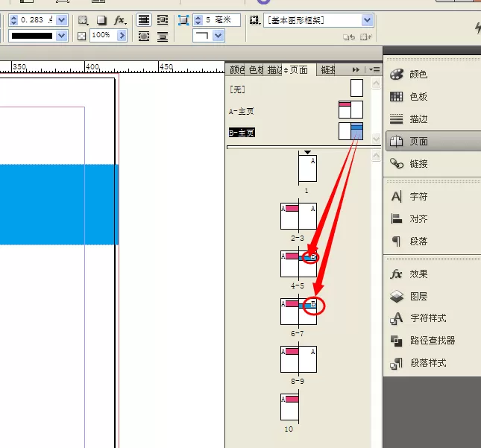Click masters list scroll down arrow
481x448 pixels.
376,139
